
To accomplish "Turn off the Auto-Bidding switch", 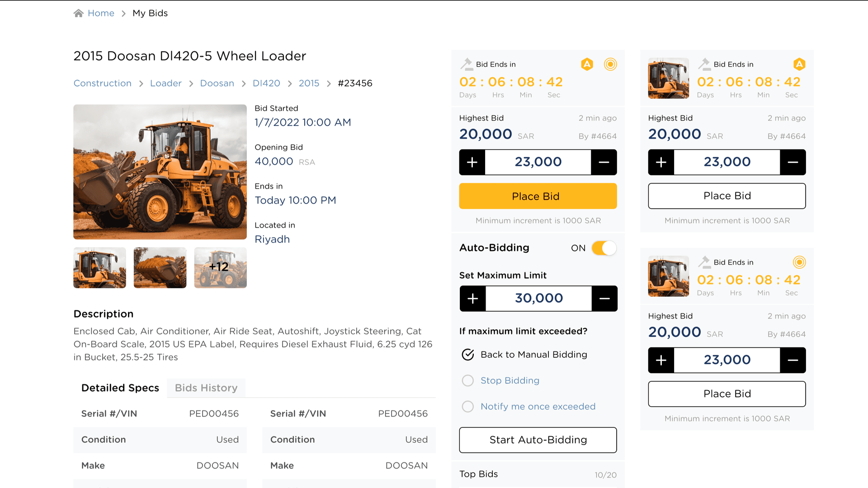I will tap(604, 248).
